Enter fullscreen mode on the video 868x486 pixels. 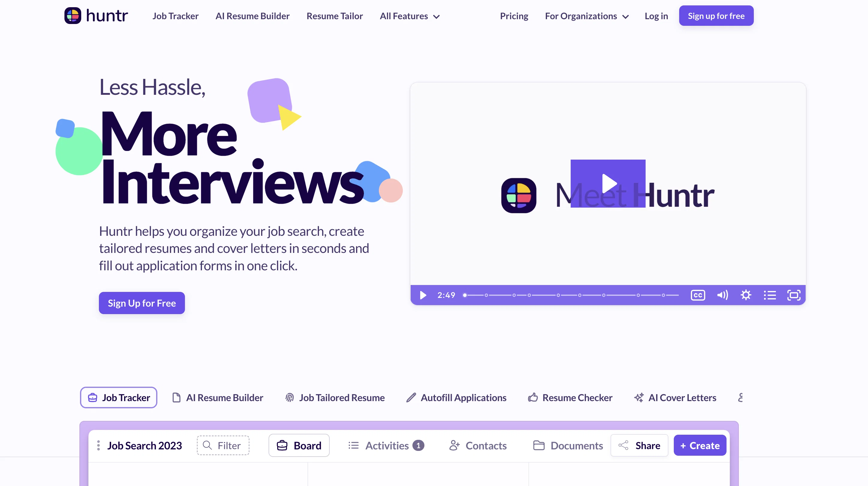(794, 295)
